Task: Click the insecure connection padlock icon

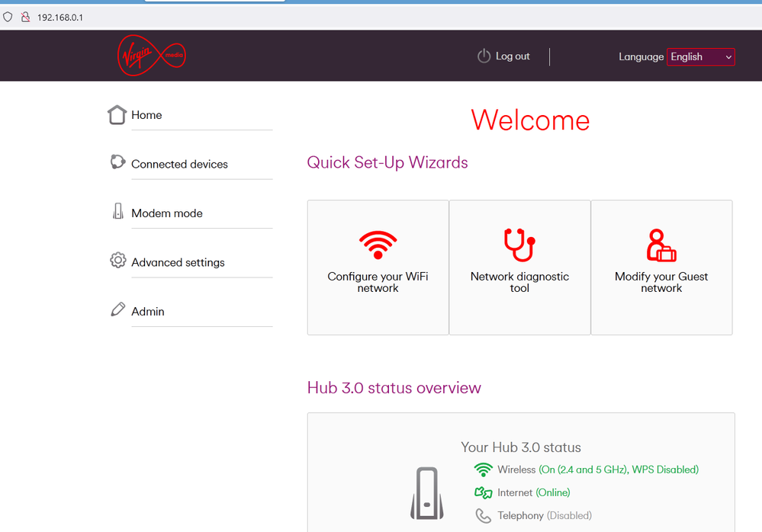Action: 25,17
